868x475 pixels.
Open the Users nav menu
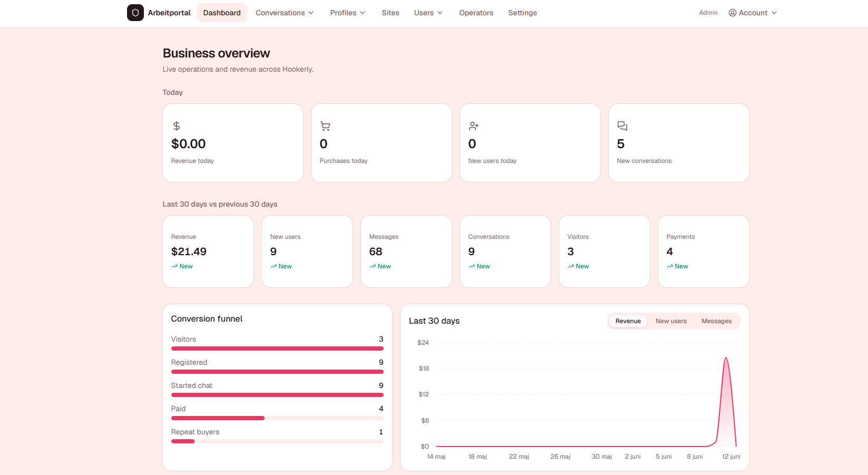pos(428,13)
